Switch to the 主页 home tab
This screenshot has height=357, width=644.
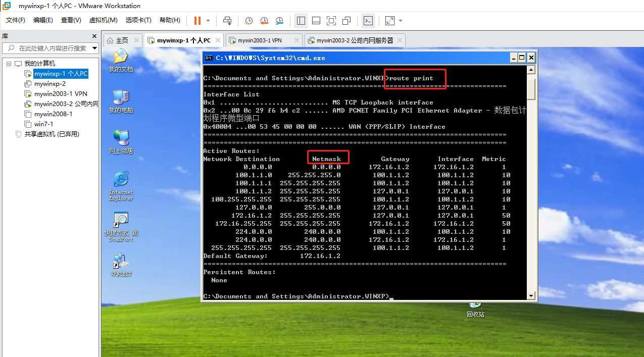[122, 40]
